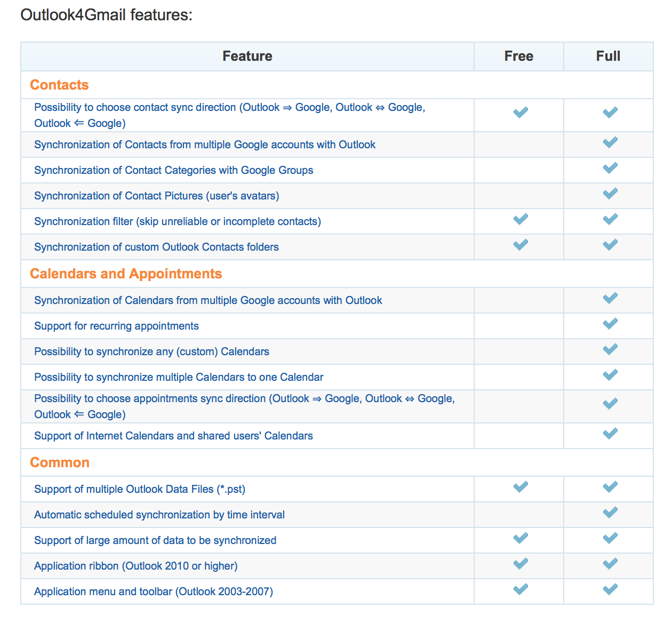The image size is (672, 624).
Task: Select the Feature column header
Action: (247, 56)
